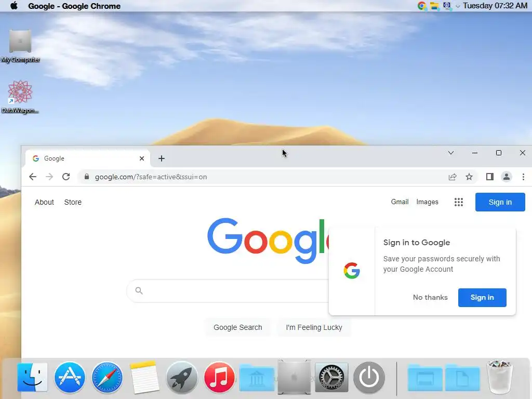Open the documents folder in the dock

pyautogui.click(x=462, y=378)
